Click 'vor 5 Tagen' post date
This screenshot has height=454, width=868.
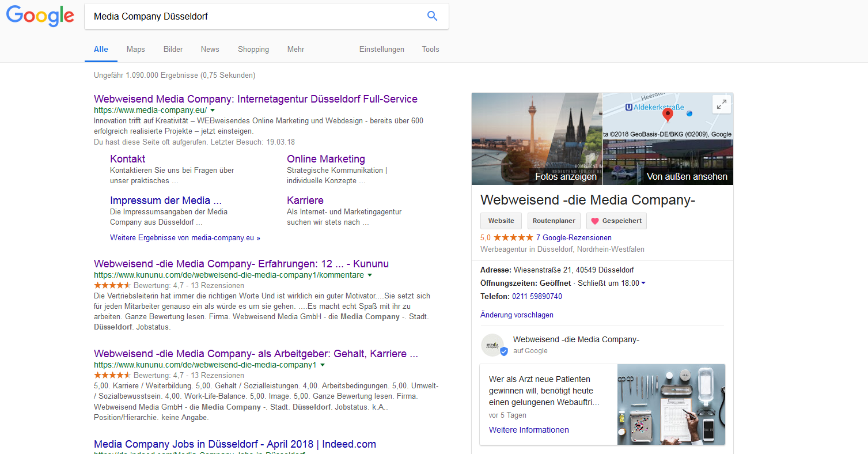pyautogui.click(x=507, y=415)
